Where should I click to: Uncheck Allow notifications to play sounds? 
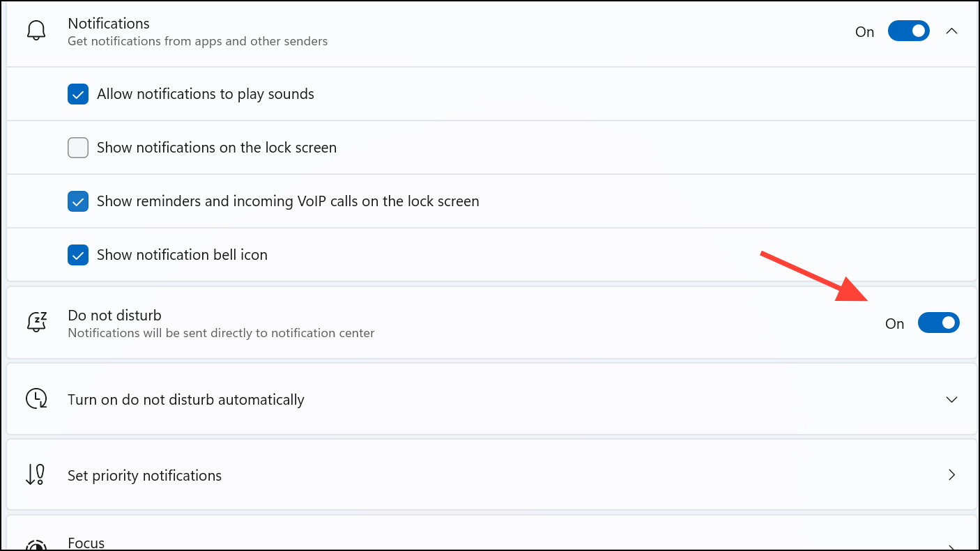(x=78, y=94)
